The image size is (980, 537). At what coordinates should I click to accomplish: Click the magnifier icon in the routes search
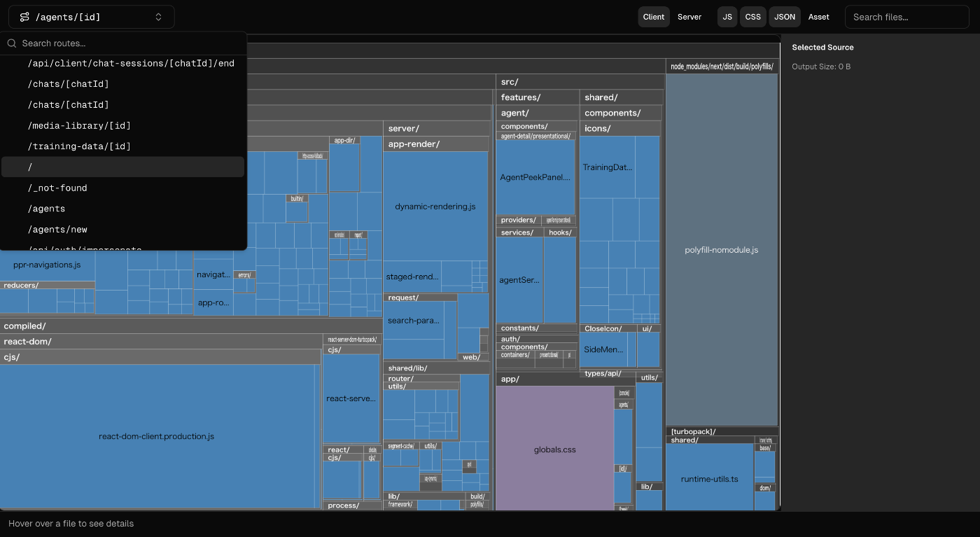coord(12,43)
